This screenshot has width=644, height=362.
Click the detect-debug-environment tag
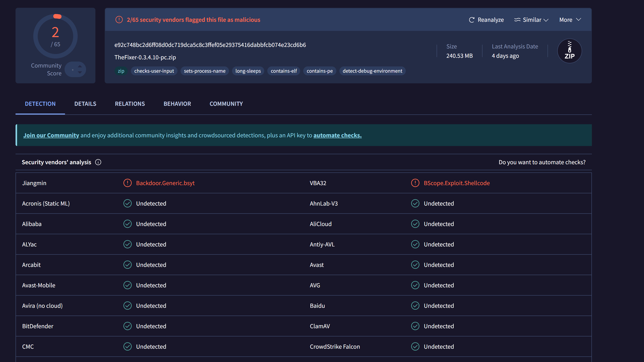click(372, 71)
